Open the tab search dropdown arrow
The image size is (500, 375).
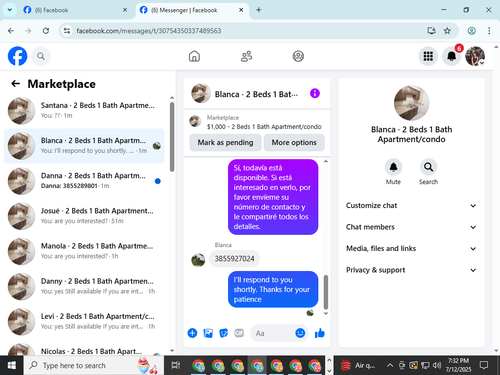pos(10,10)
